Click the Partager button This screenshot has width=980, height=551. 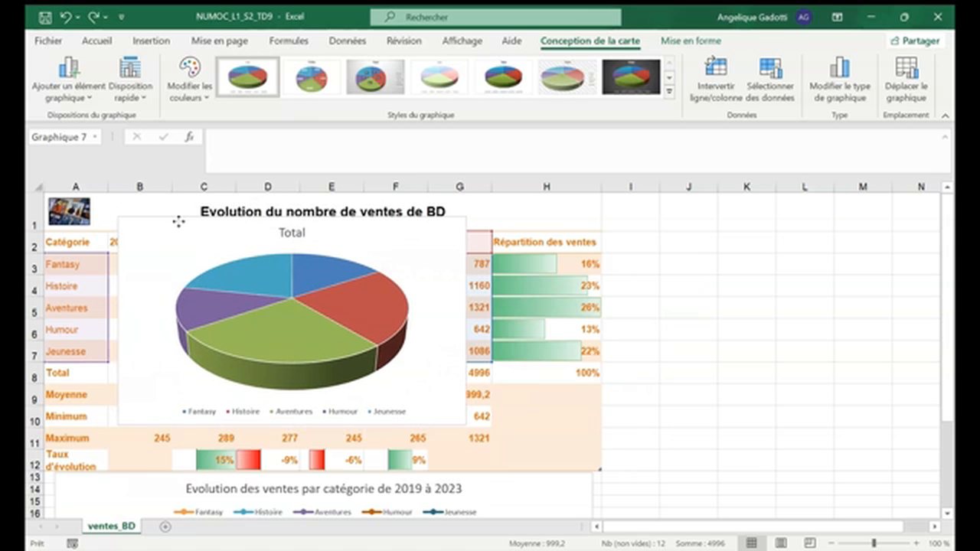(x=916, y=41)
